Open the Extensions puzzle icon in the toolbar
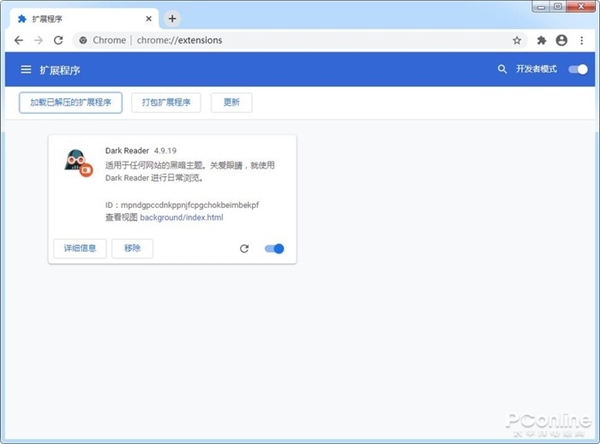The height and width of the screenshot is (444, 600). click(x=542, y=40)
